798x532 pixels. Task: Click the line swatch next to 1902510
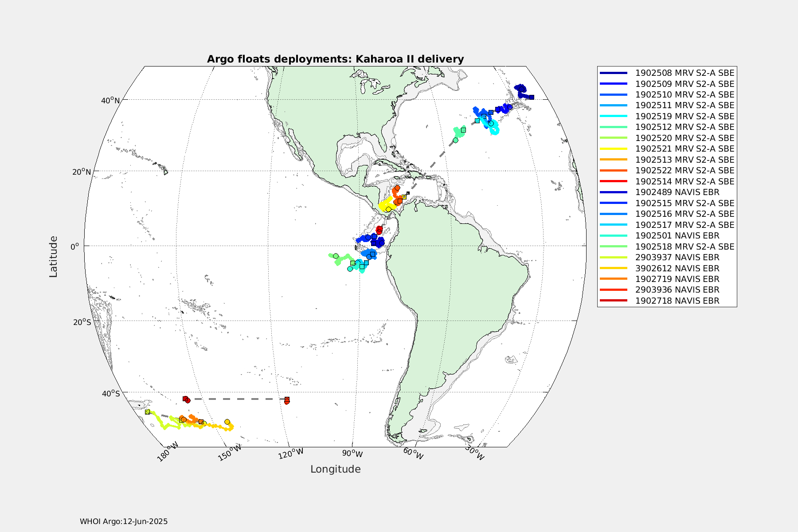(614, 94)
